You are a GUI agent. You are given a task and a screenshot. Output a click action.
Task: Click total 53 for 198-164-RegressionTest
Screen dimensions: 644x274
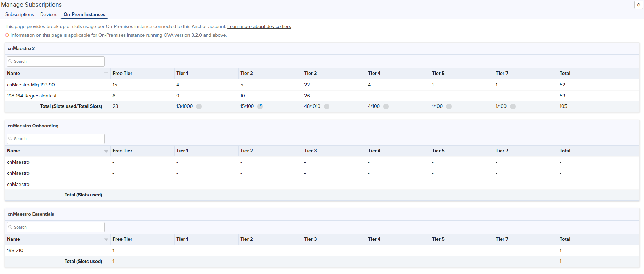coord(562,96)
